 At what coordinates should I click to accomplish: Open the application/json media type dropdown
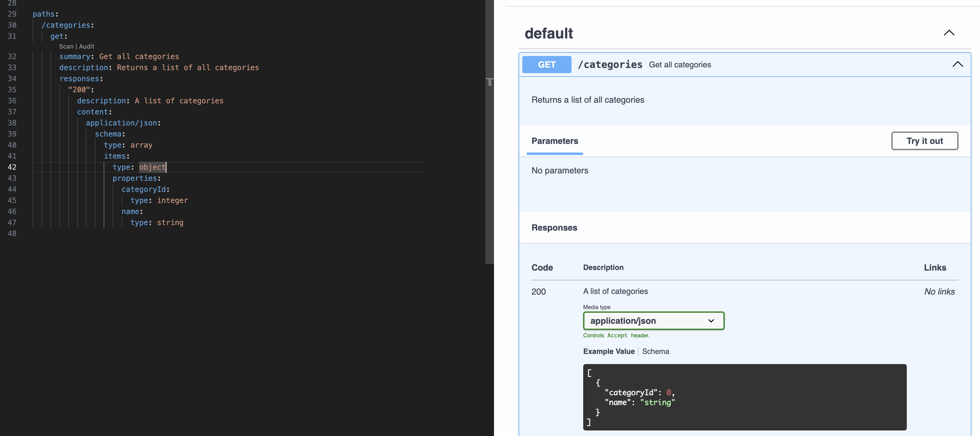click(653, 321)
